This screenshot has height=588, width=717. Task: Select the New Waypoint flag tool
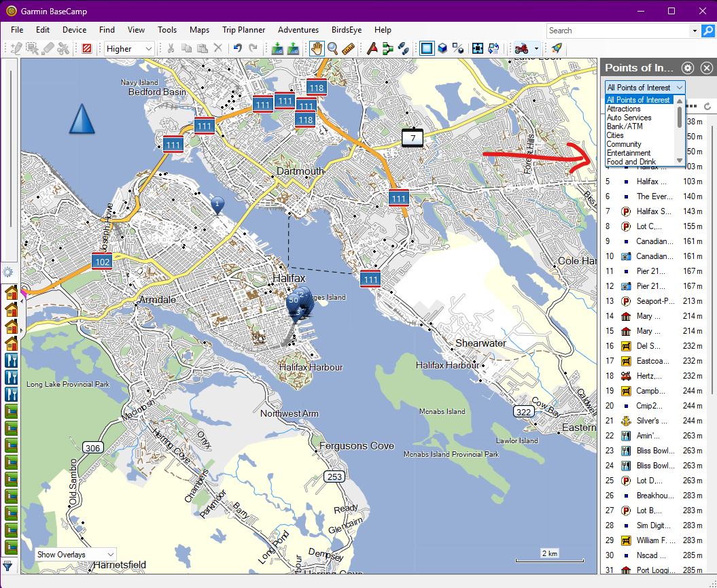pos(372,48)
